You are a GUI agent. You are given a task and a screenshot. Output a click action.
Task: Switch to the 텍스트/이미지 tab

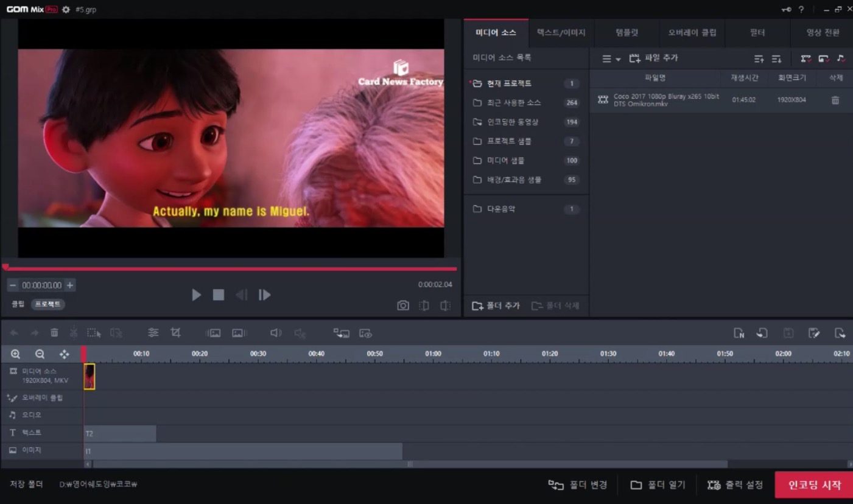561,32
